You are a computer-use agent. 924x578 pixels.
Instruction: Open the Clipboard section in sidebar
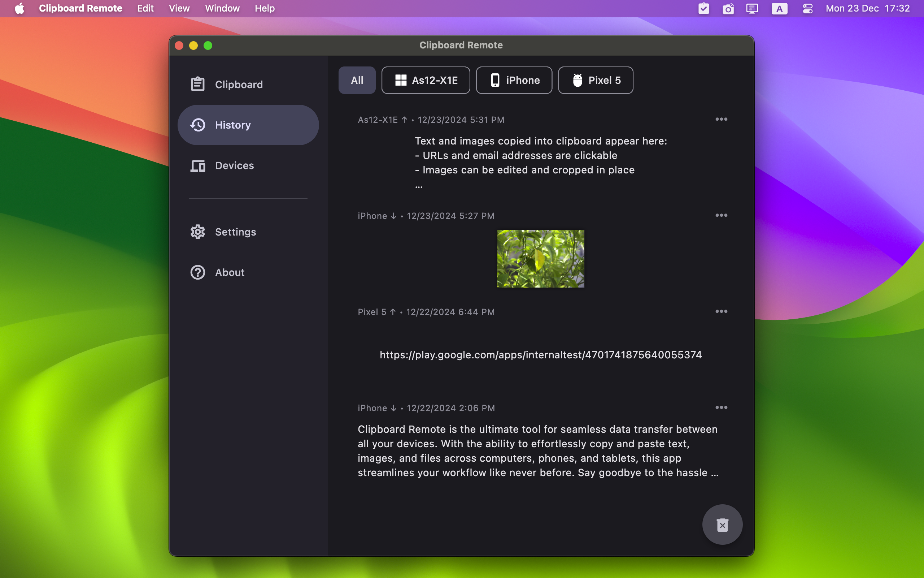(x=248, y=84)
